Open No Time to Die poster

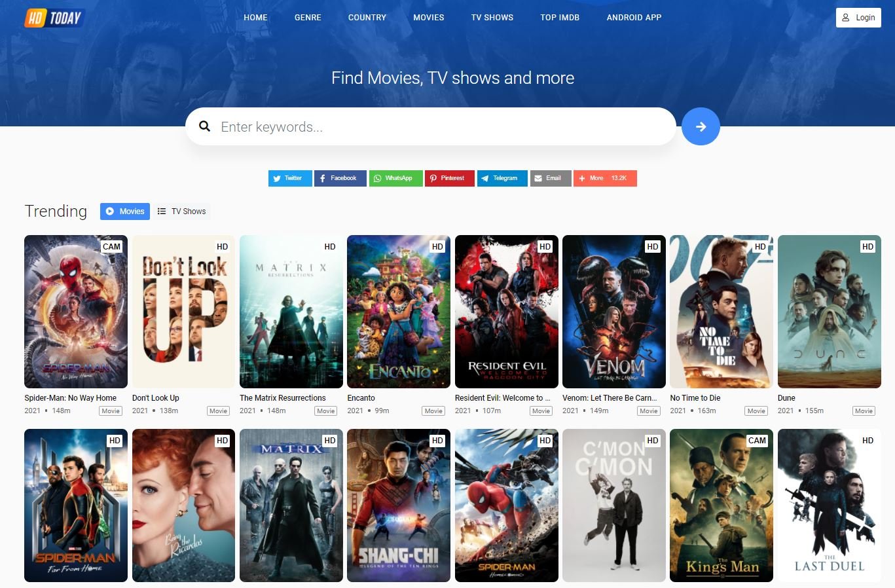[721, 312]
